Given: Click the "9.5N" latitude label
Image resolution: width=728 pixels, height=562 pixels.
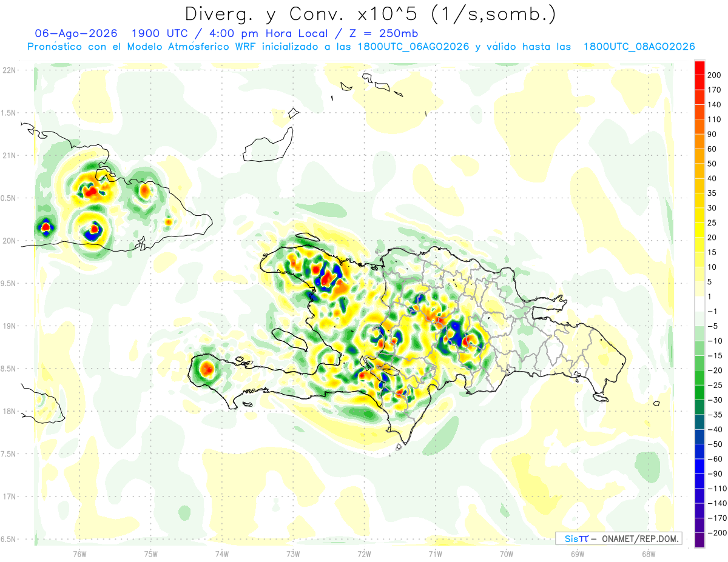Looking at the screenshot, I should coord(9,284).
